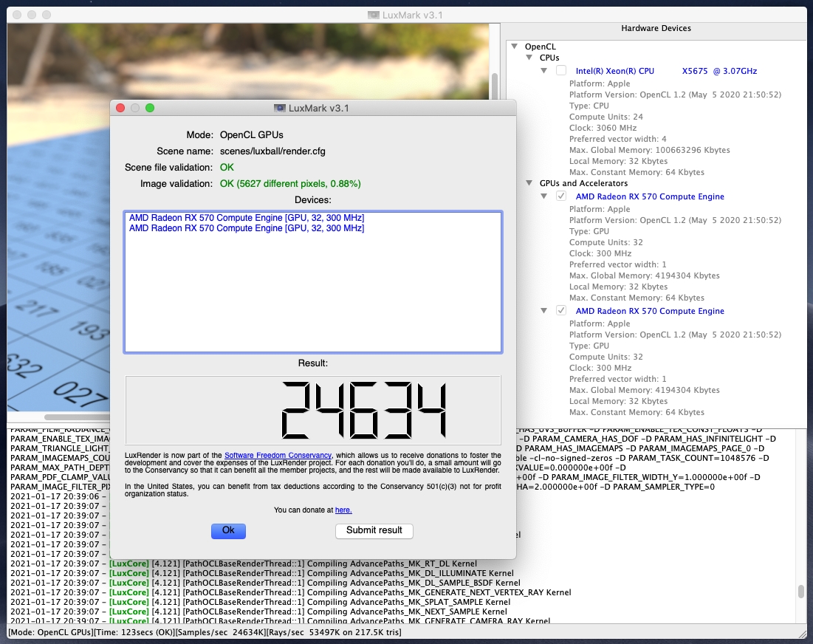Select second AMD Radeon device in Devices list
Image resolution: width=813 pixels, height=644 pixels.
247,228
